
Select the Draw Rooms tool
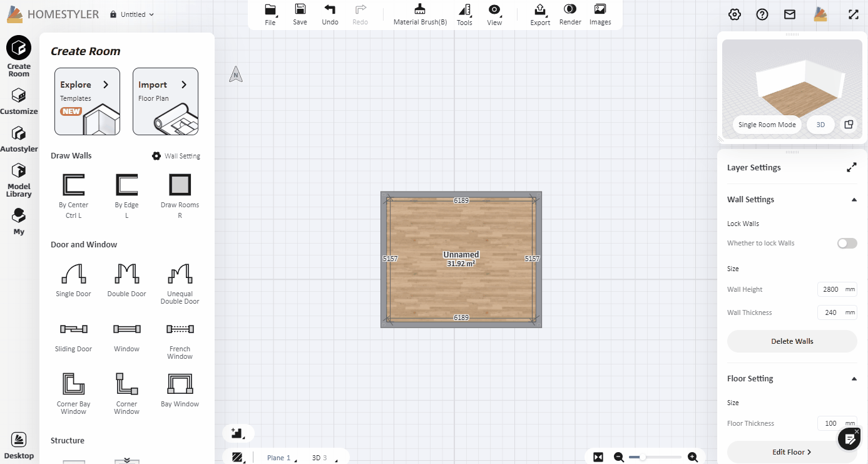point(180,185)
